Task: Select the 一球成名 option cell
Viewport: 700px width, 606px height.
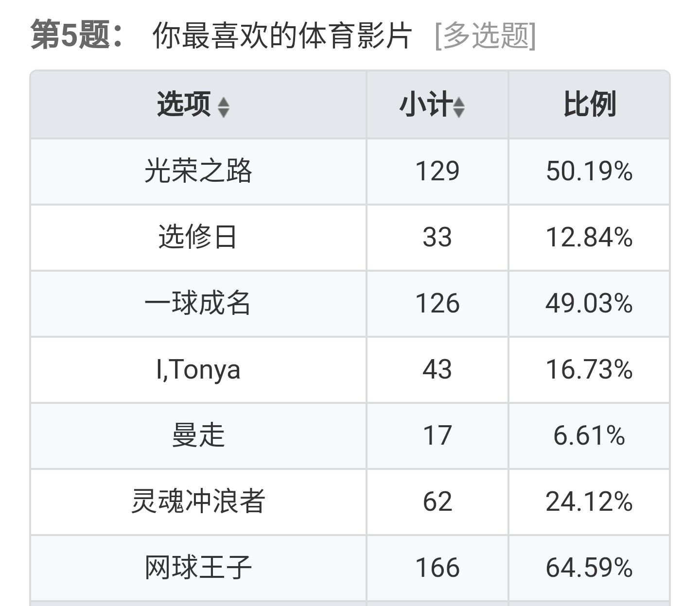Action: tap(197, 303)
